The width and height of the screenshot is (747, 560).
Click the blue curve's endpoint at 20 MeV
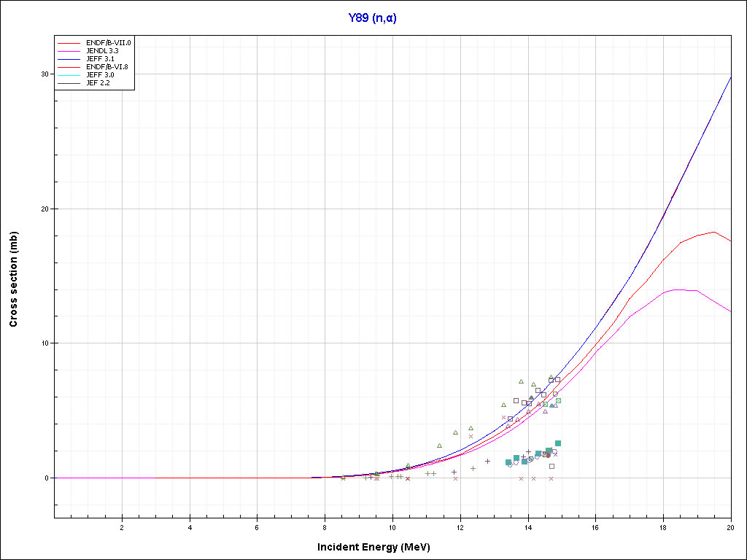pyautogui.click(x=730, y=77)
